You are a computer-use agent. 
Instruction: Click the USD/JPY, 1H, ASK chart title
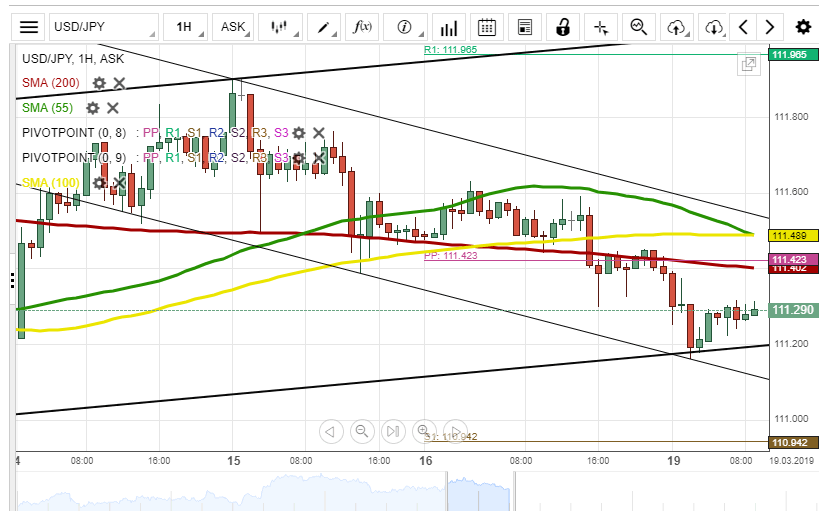[73, 59]
